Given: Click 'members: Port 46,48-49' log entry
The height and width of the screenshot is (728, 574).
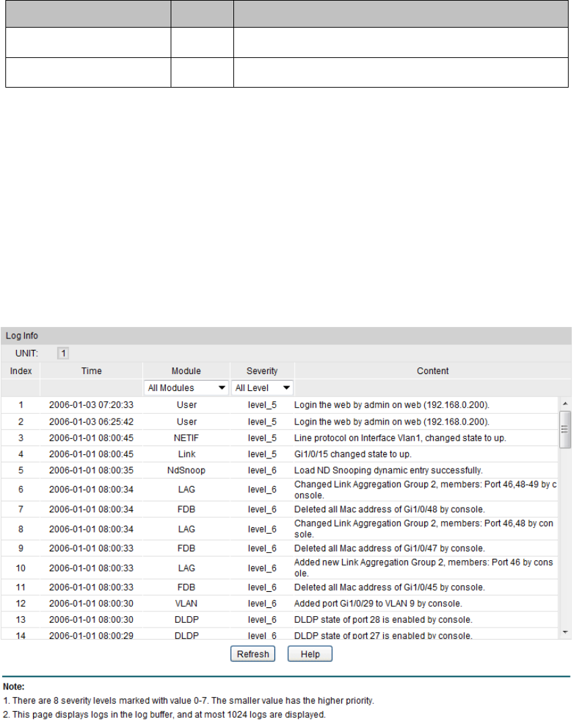Looking at the screenshot, I should click(x=426, y=490).
